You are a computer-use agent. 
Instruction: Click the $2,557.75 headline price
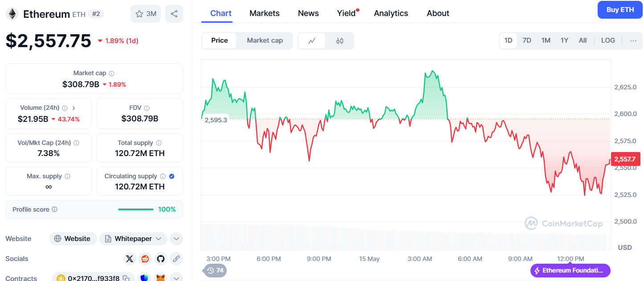coord(49,41)
